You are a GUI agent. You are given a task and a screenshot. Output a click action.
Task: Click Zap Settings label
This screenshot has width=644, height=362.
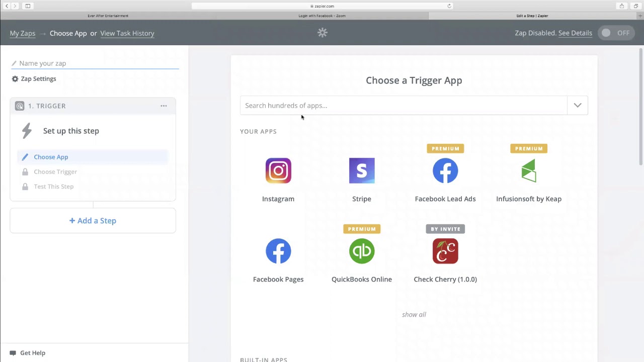coord(38,79)
